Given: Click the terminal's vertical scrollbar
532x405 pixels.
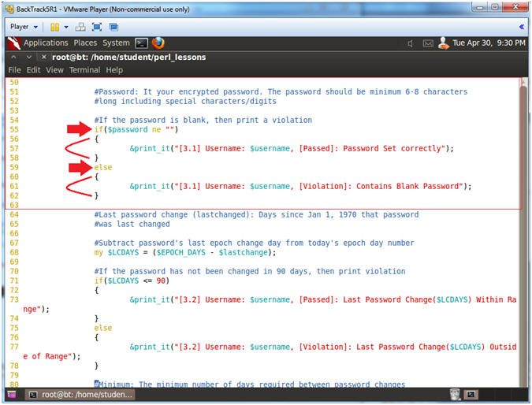Looking at the screenshot, I should pos(524,232).
